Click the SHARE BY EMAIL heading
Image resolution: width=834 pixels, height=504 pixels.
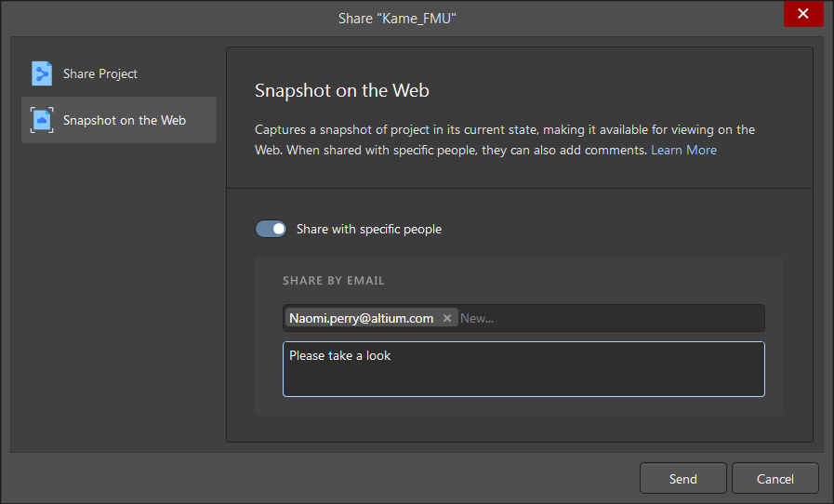click(x=334, y=281)
